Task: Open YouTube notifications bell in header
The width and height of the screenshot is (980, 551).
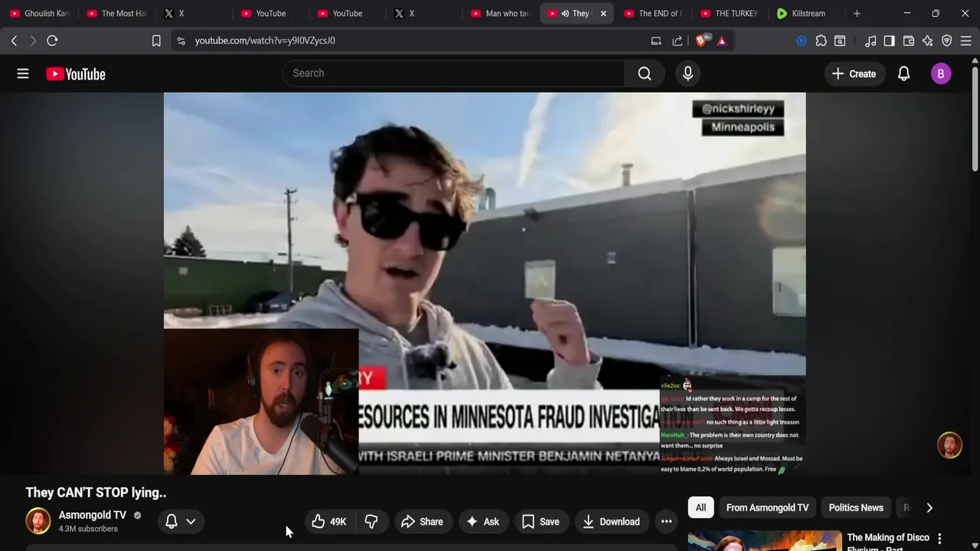Action: [903, 73]
